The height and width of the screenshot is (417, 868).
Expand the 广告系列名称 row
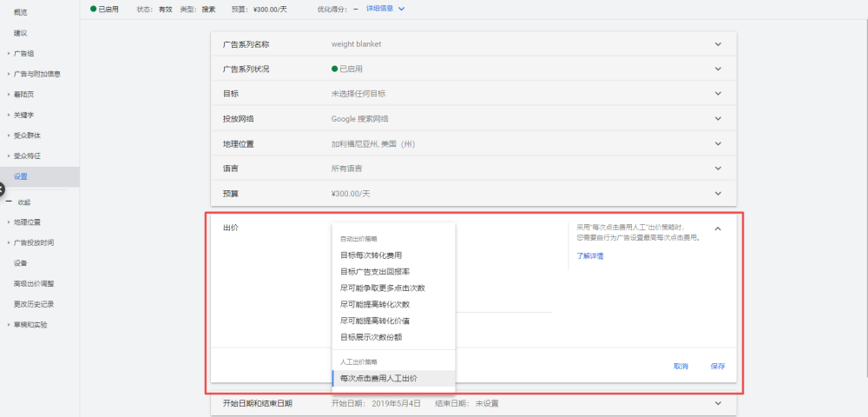pos(717,44)
